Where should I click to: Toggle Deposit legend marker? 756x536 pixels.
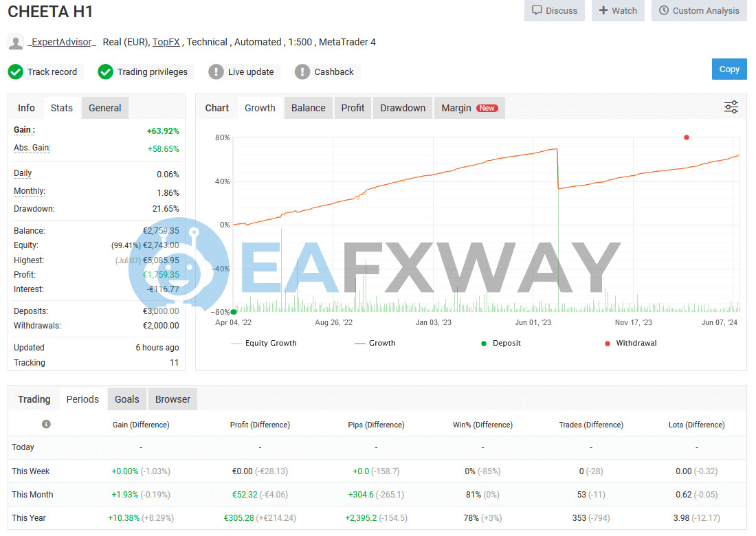click(501, 343)
